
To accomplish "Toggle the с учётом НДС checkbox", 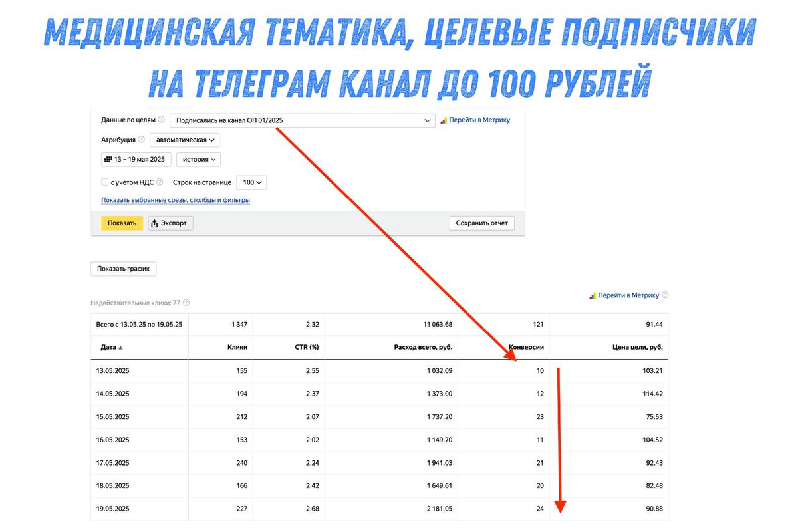I will point(104,182).
